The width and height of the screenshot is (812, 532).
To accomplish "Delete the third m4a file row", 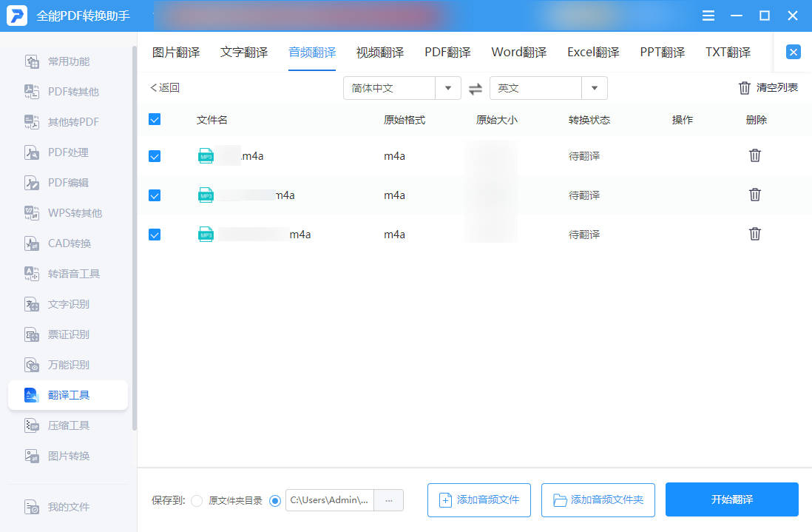I will coord(754,234).
